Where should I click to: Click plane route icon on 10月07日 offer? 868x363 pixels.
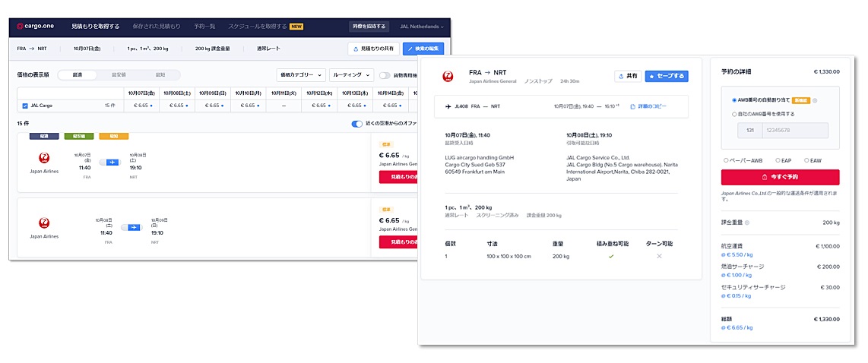[112, 162]
